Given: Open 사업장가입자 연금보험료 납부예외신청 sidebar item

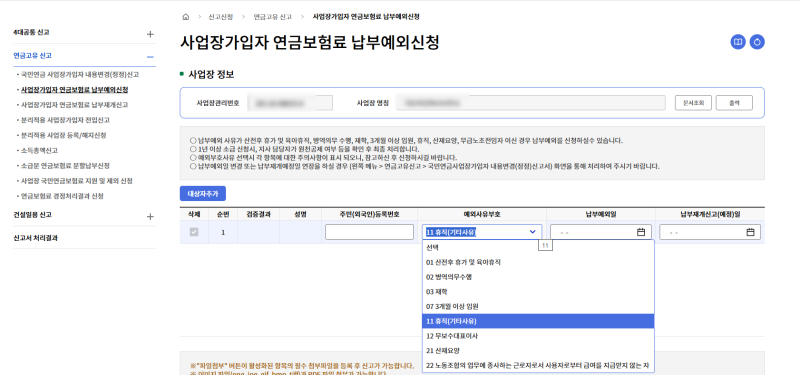Looking at the screenshot, I should (74, 90).
